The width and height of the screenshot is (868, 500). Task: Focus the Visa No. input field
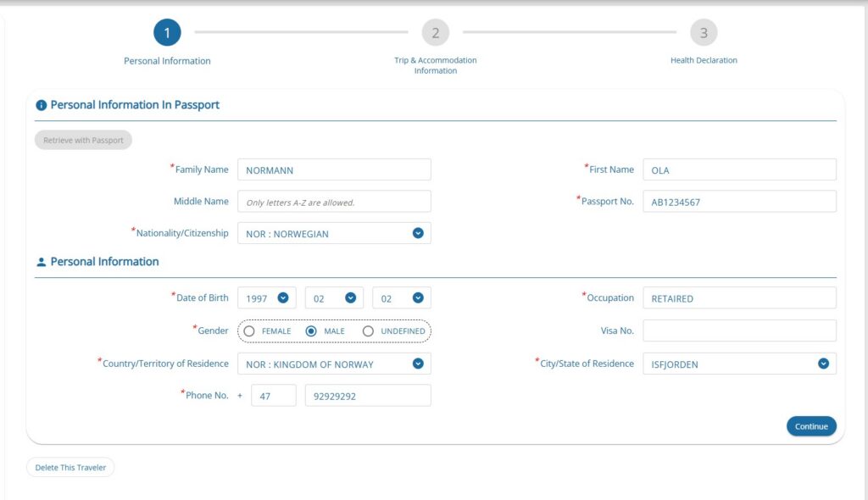click(x=739, y=331)
